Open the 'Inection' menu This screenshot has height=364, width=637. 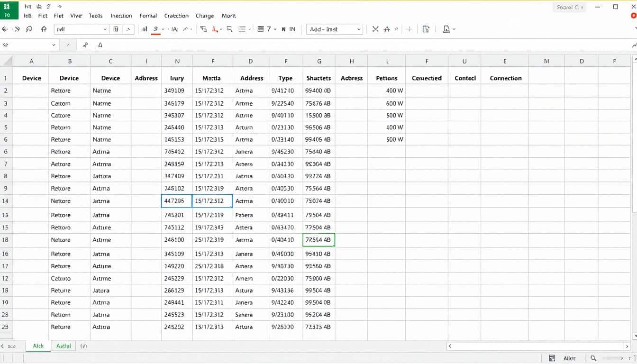[x=121, y=16]
